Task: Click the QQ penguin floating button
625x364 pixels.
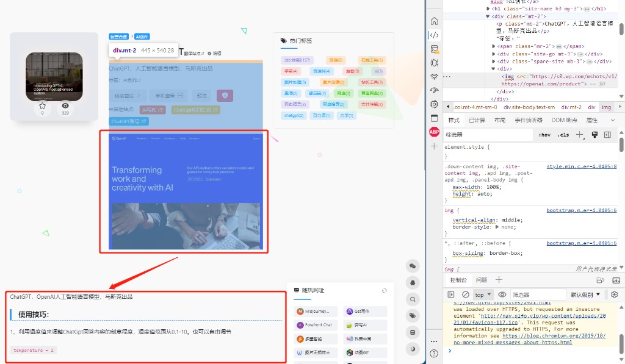Action: click(413, 283)
